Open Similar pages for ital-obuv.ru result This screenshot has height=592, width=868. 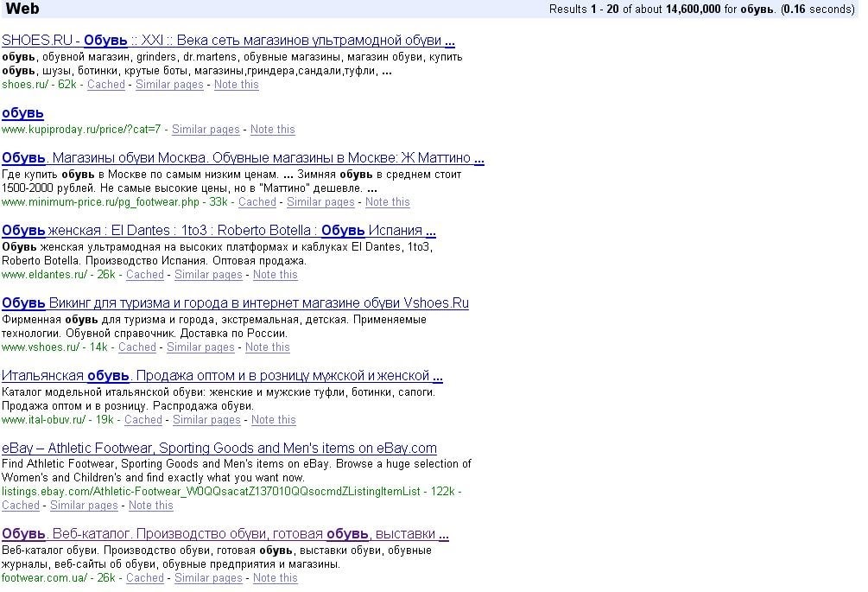tap(206, 419)
